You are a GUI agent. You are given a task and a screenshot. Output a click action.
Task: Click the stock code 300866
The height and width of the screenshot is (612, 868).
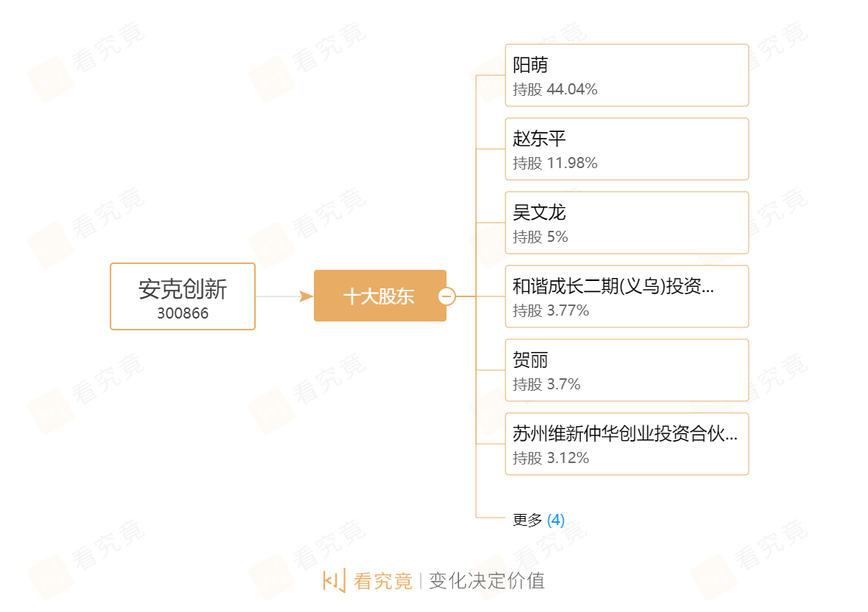pyautogui.click(x=183, y=313)
